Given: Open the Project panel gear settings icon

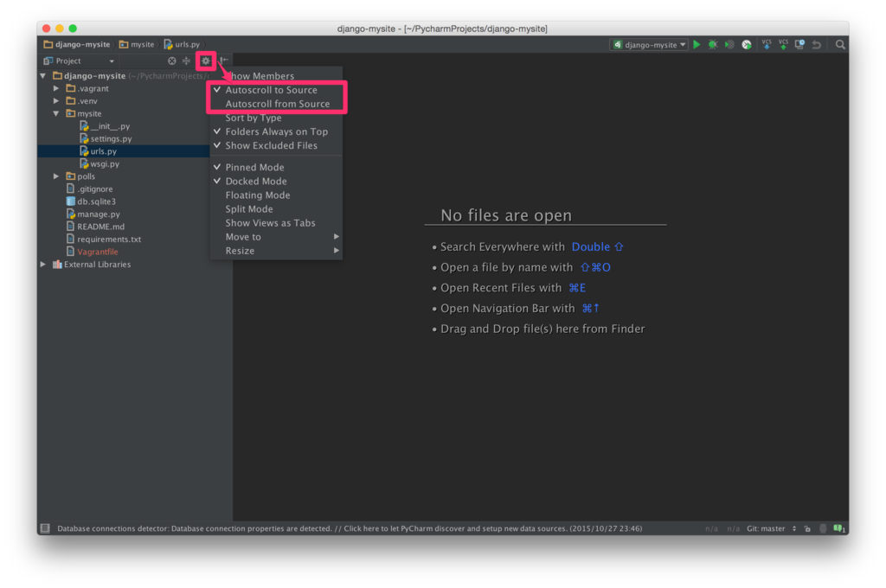Looking at the screenshot, I should tap(206, 61).
